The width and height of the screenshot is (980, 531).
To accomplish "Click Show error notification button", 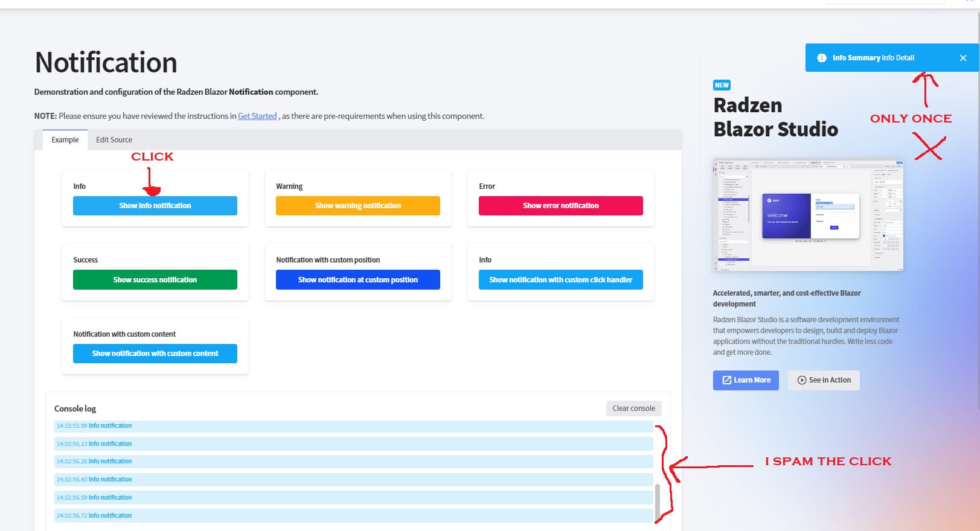I will (x=561, y=206).
